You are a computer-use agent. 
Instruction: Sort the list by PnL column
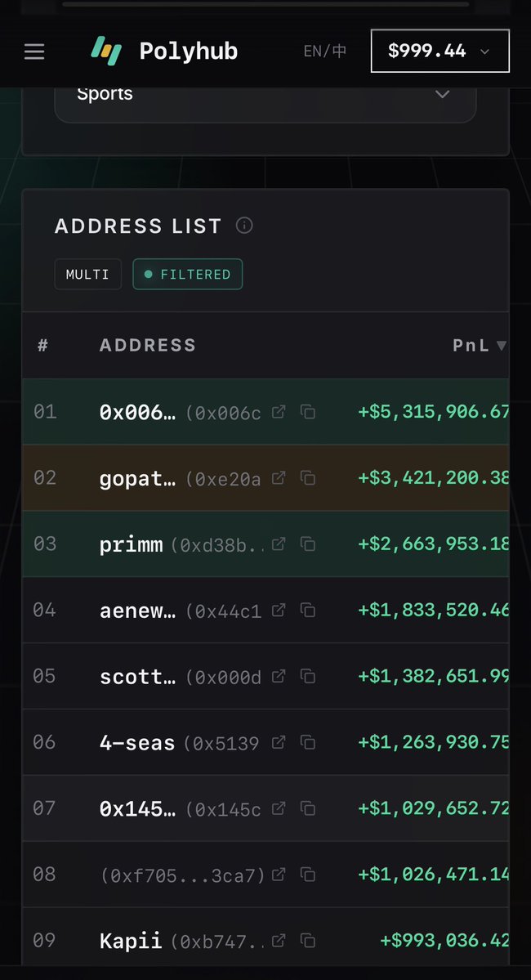(x=480, y=346)
